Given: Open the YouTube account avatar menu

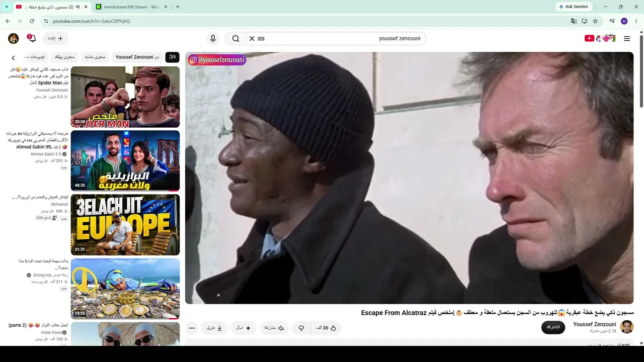Looking at the screenshot, I should click(14, 39).
